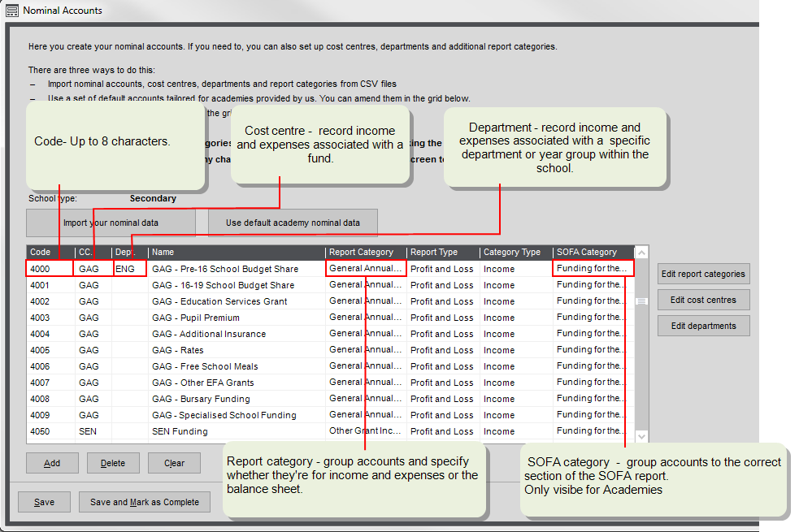
Task: Select code cell 4001
Action: click(50, 285)
